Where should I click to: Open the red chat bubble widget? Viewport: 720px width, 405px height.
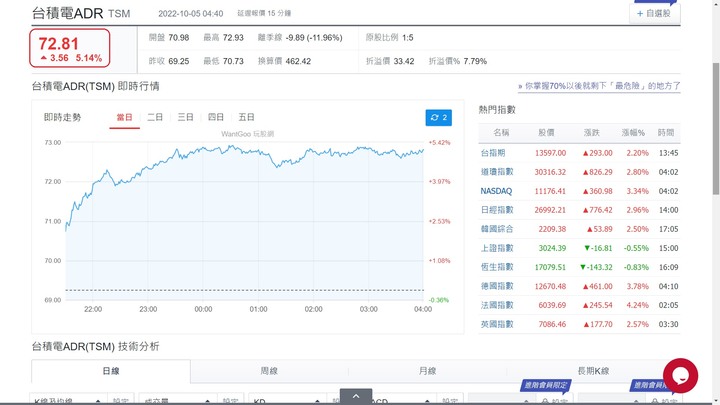[680, 376]
